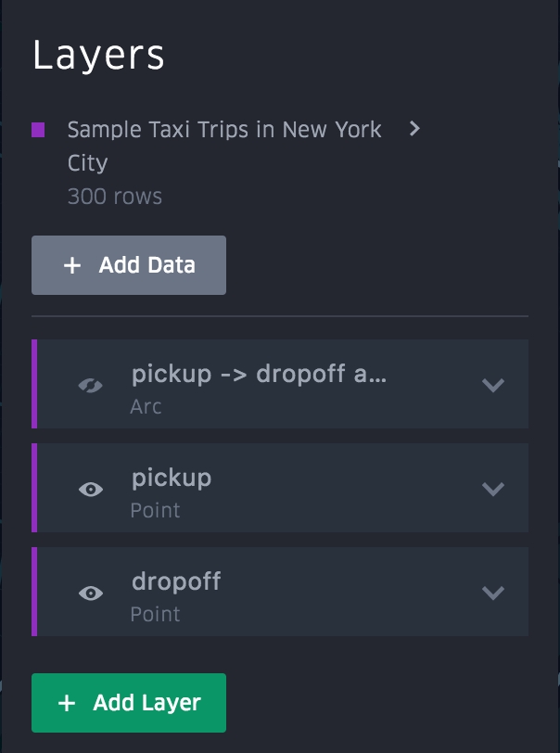Click the Layers panel heading
The height and width of the screenshot is (753, 560).
[98, 56]
